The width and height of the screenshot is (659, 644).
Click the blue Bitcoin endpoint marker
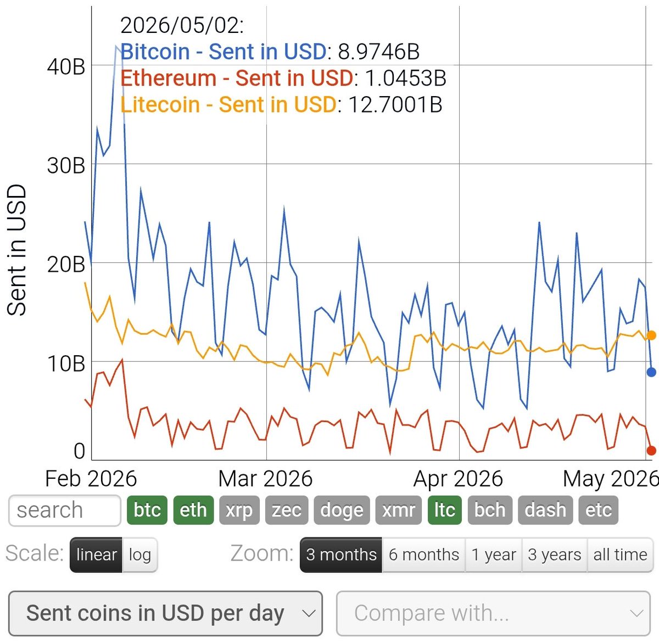point(651,372)
